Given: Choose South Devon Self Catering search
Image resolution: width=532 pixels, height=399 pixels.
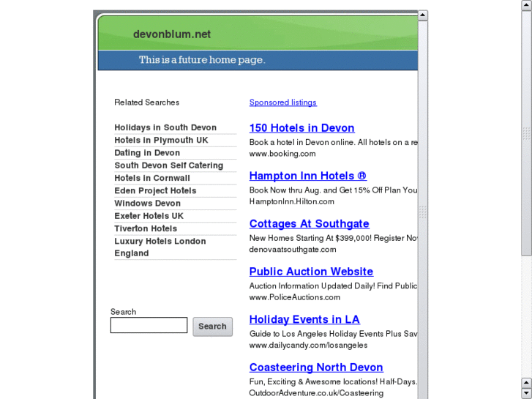Looking at the screenshot, I should coord(168,165).
